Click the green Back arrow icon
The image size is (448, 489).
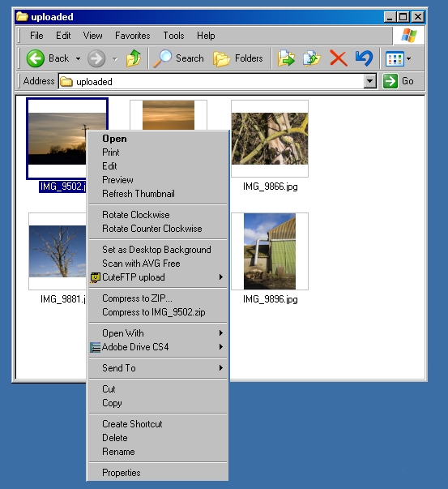coord(35,58)
